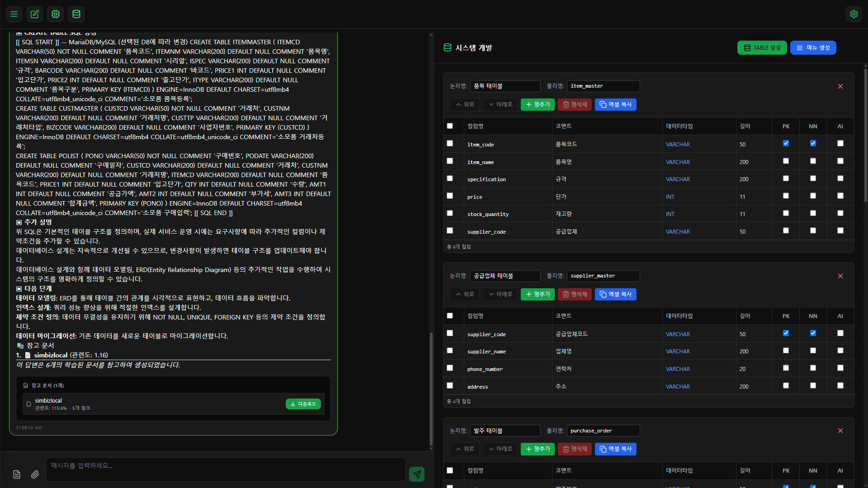The image size is (868, 488).
Task: Click the document icon beside message box
Action: pyautogui.click(x=17, y=474)
